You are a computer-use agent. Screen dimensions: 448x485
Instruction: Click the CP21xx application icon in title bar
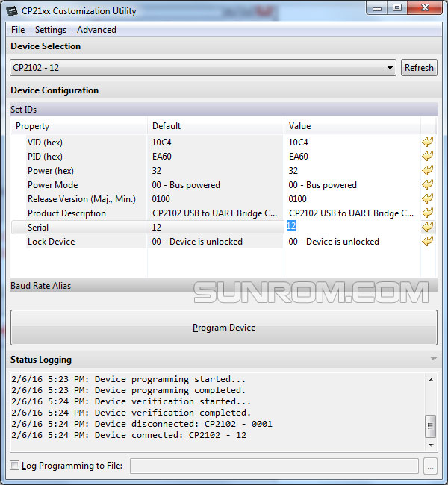coord(13,11)
